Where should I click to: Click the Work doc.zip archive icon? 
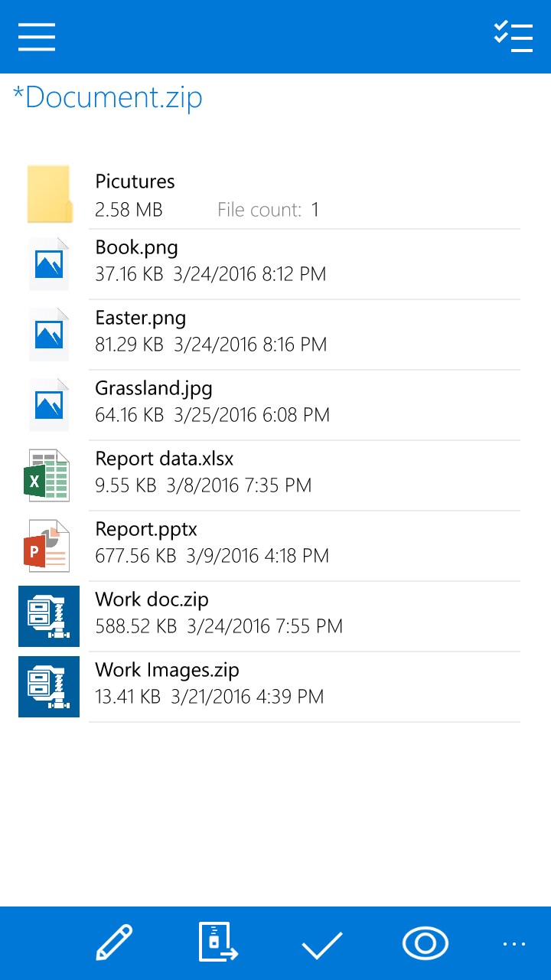(49, 617)
